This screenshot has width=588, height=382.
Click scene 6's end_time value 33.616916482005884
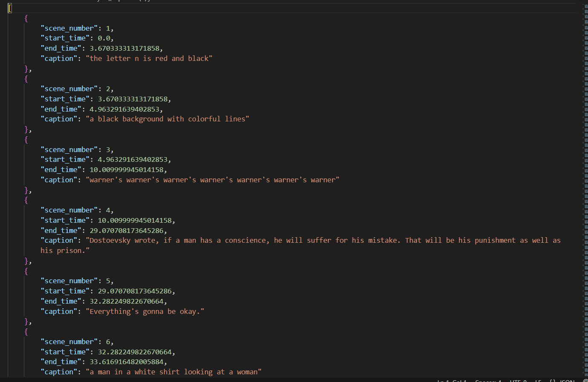pos(126,362)
